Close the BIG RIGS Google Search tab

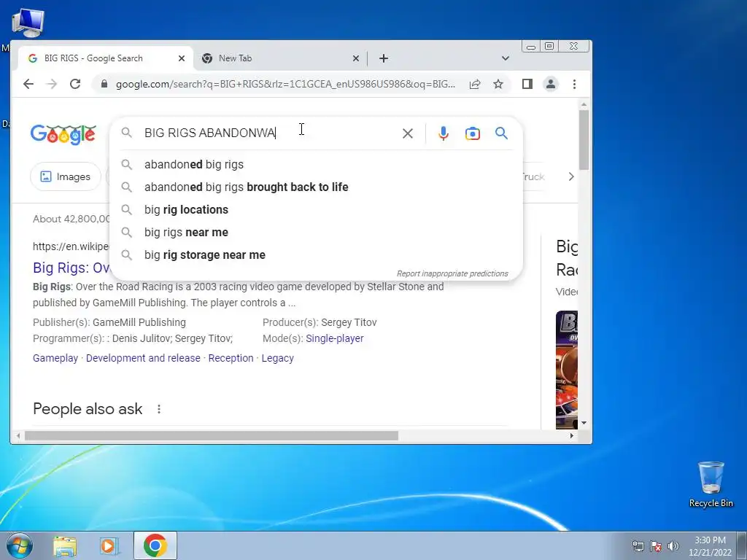click(x=182, y=58)
